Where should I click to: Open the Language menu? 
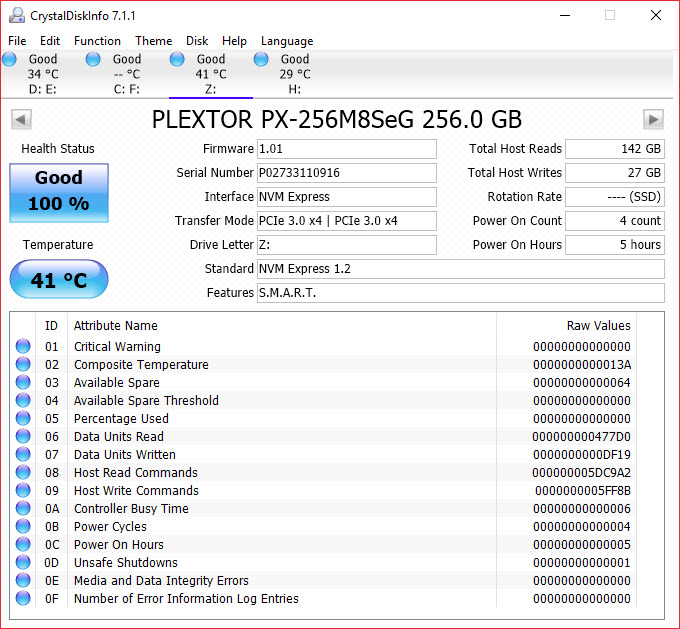287,41
